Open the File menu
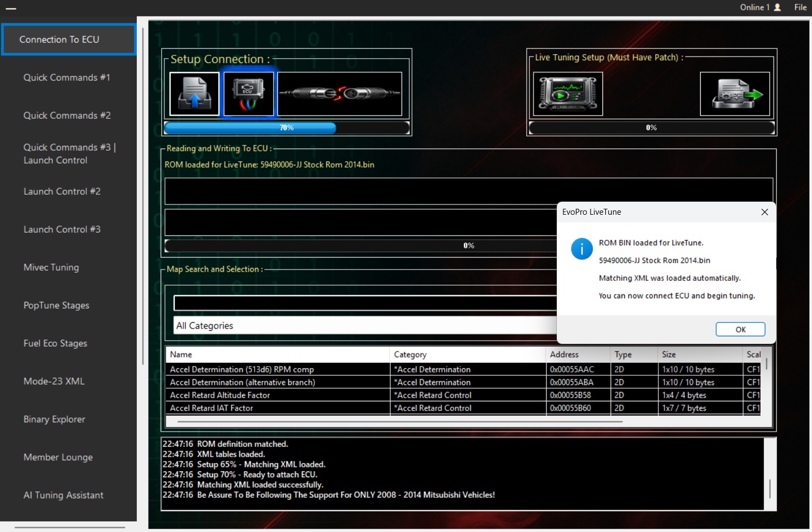The height and width of the screenshot is (532, 812). point(800,7)
